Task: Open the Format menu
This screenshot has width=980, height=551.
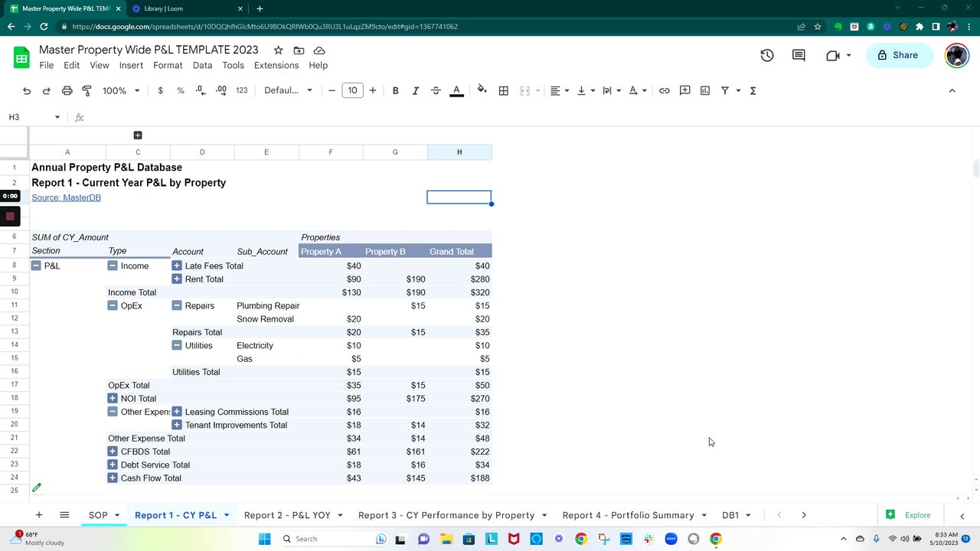Action: coord(168,65)
